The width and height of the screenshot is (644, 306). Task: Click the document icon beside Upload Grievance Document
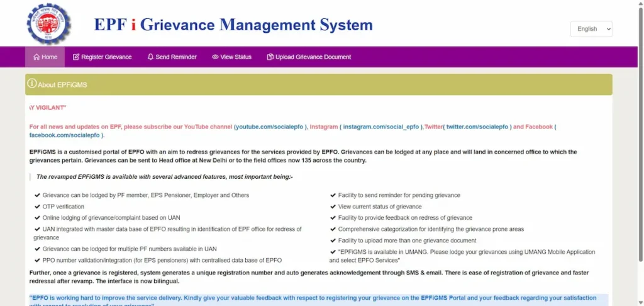(270, 57)
